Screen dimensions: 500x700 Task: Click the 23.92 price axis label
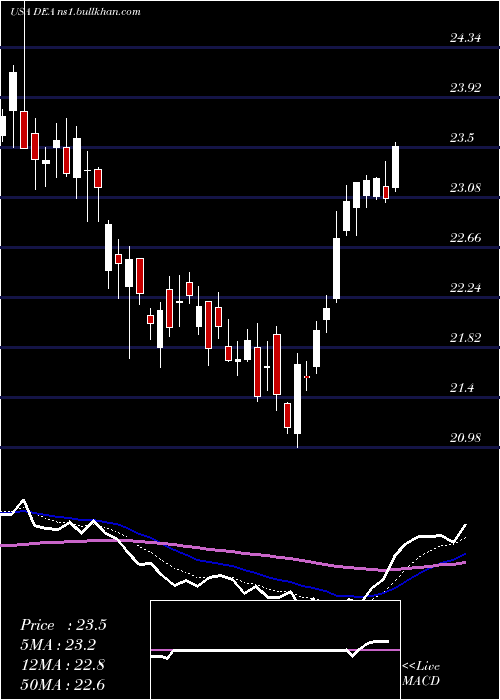click(x=466, y=88)
